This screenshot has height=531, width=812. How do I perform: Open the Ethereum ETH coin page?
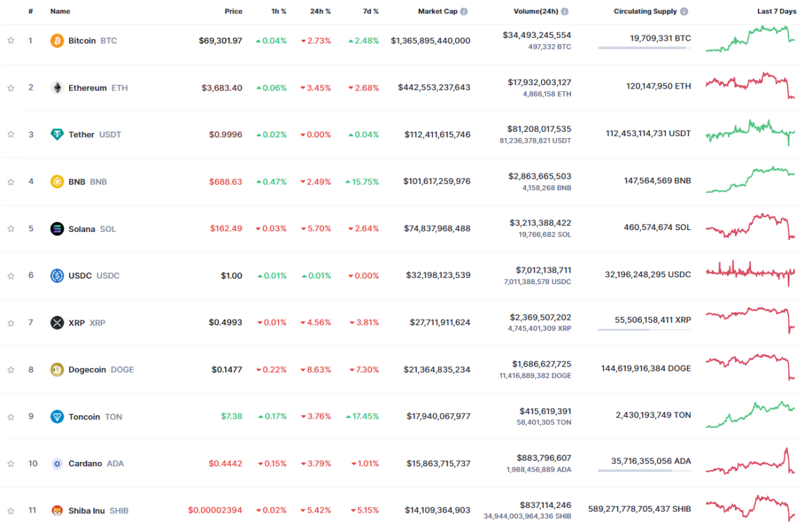(x=98, y=88)
